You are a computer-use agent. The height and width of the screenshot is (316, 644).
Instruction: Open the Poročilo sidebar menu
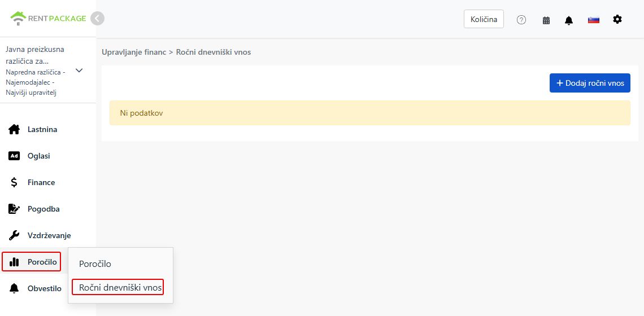tap(32, 262)
